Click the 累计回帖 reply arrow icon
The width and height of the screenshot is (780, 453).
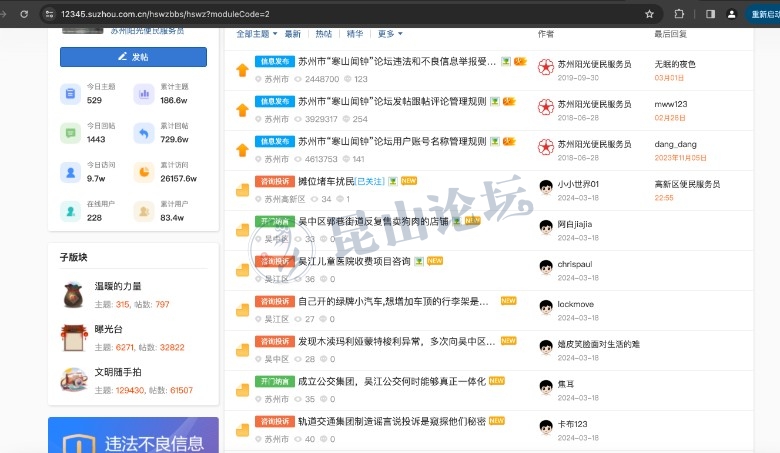pyautogui.click(x=144, y=133)
